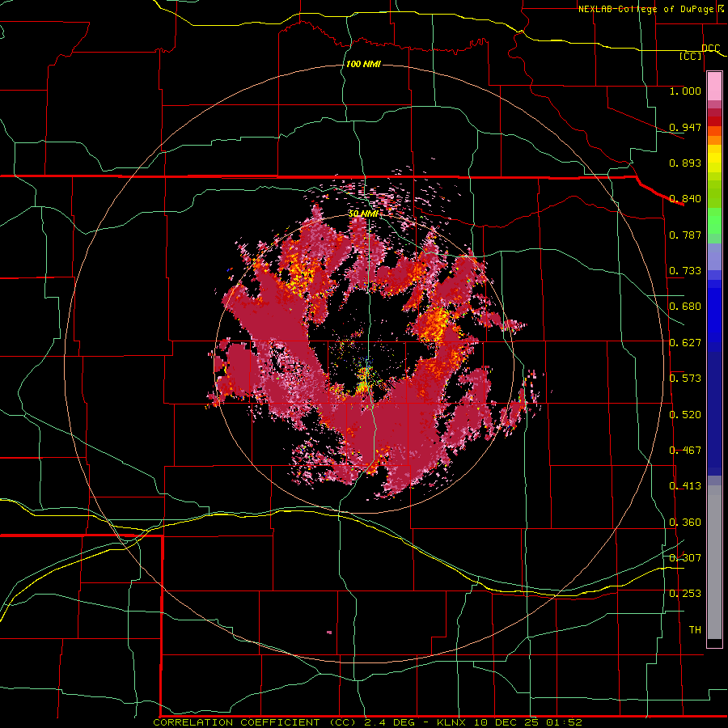Click the "01:52" timestamp in footer

click(564, 722)
